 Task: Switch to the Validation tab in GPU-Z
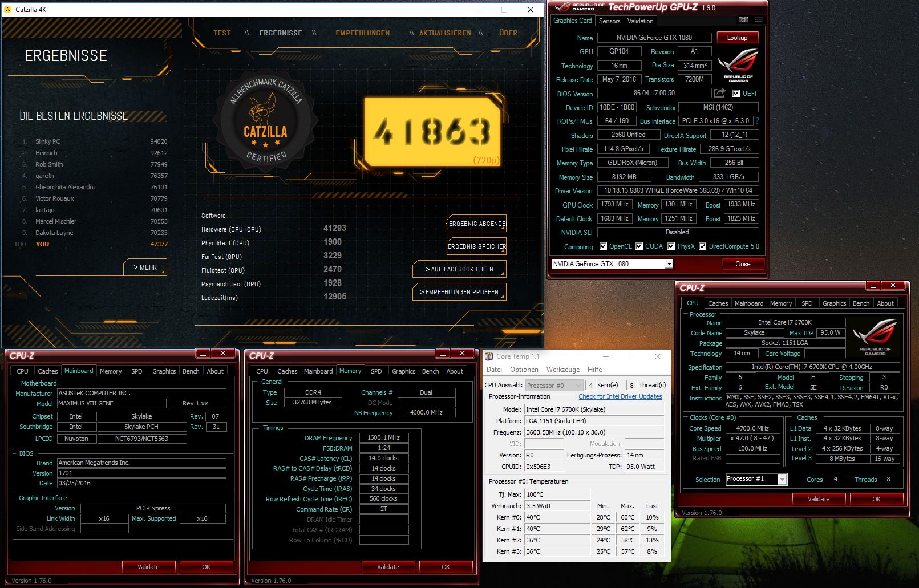click(640, 21)
